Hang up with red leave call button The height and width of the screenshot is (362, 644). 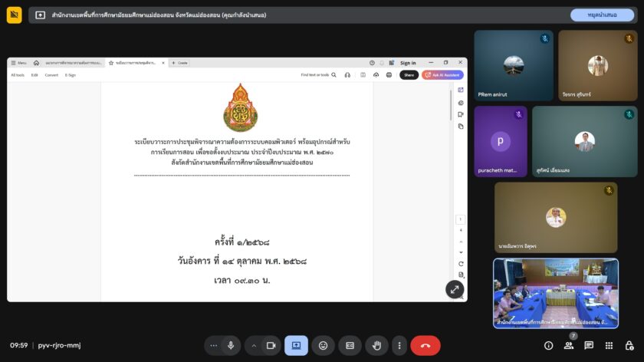click(426, 346)
